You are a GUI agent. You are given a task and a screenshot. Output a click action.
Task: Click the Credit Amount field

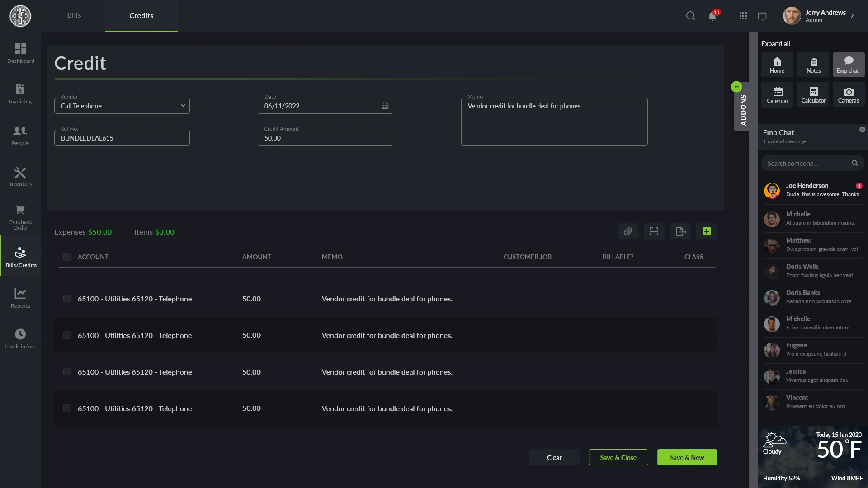(325, 138)
